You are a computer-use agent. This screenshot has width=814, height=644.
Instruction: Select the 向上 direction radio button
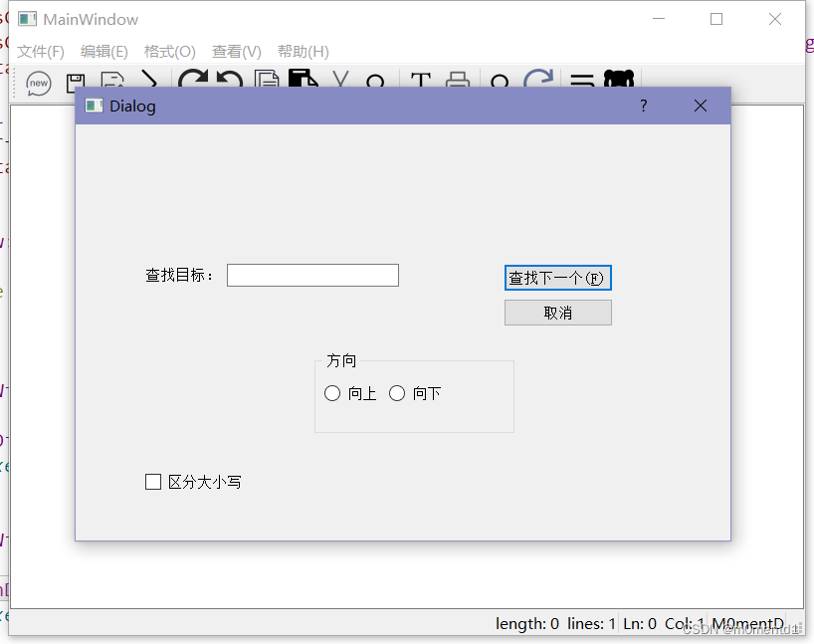click(332, 393)
